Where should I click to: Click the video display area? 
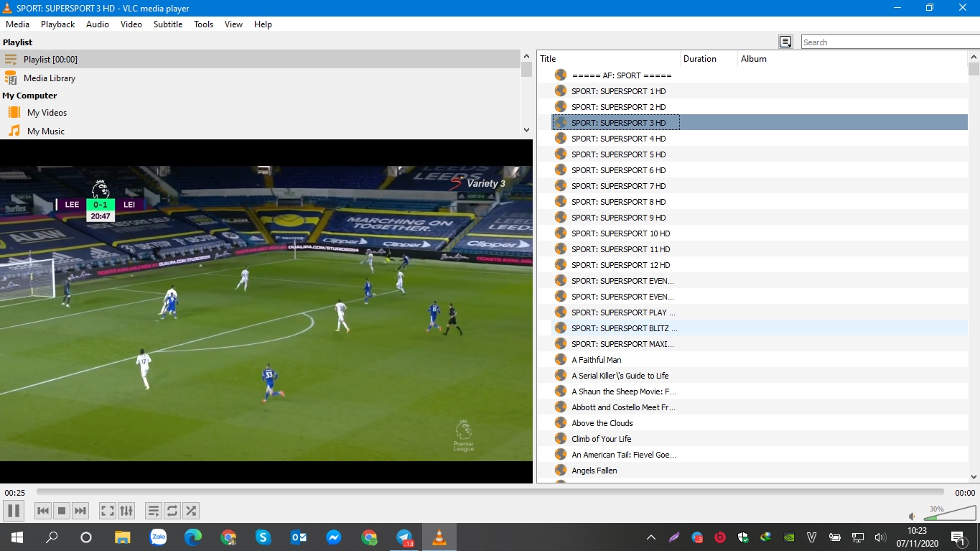coord(266,311)
